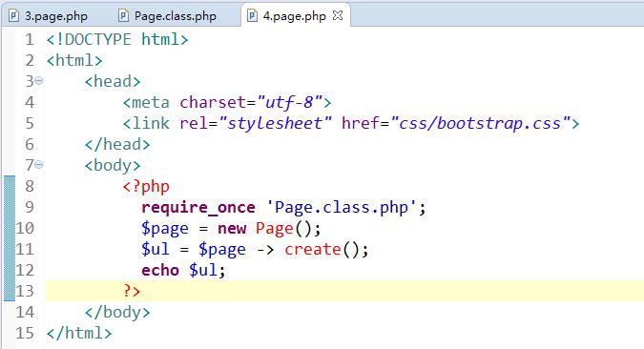Image resolution: width=644 pixels, height=349 pixels.
Task: Click the ?> closing PHP tag
Action: 132,291
